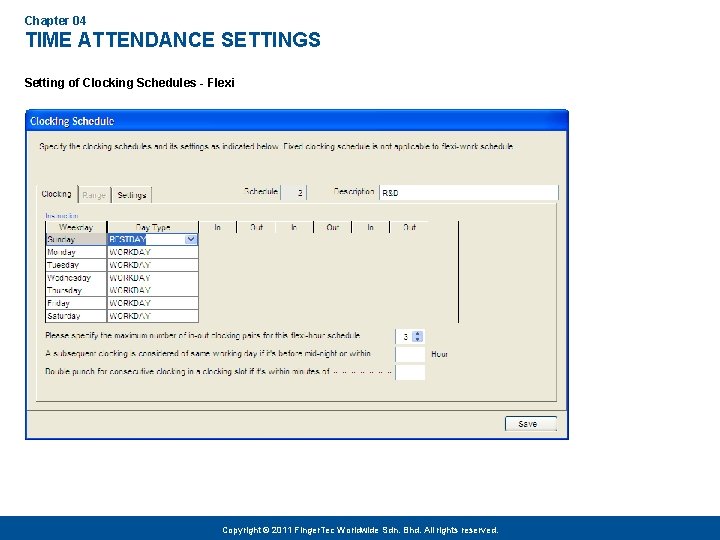Select the Tuesday weekday cell
This screenshot has width=720, height=540.
76,265
